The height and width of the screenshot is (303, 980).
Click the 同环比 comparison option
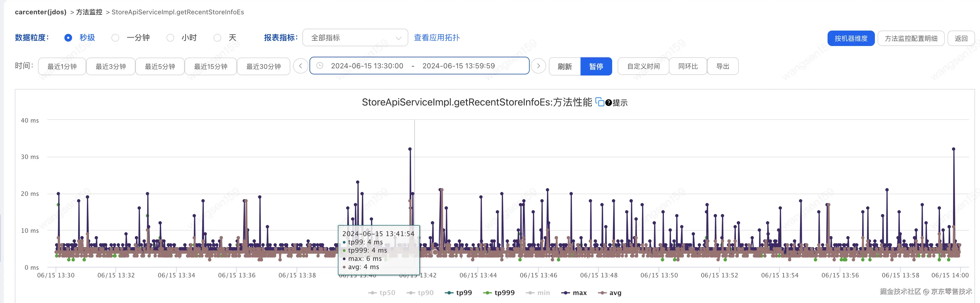tap(688, 66)
